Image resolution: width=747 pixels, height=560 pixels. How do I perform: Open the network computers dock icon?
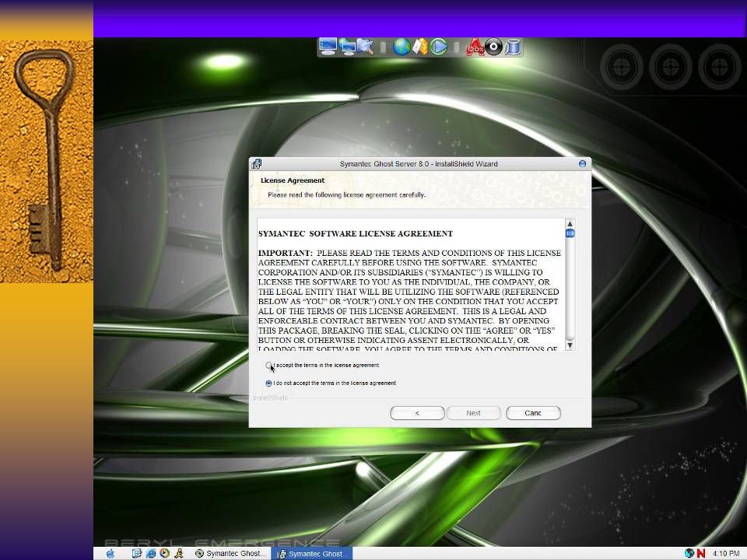point(348,47)
